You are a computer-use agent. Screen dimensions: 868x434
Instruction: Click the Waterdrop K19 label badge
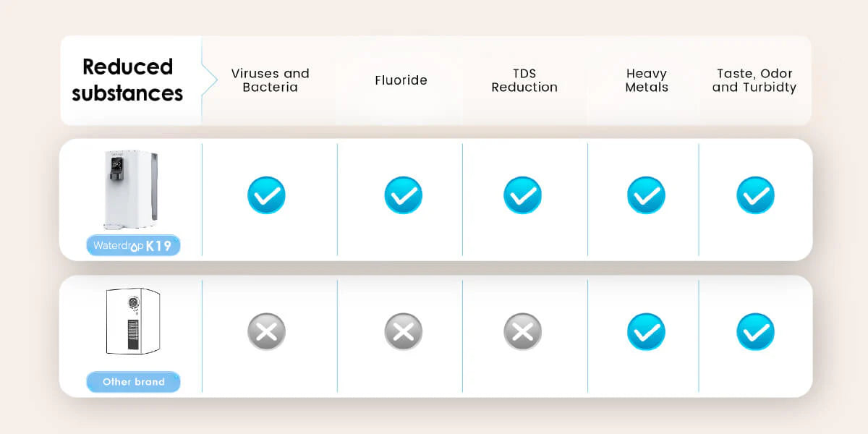pyautogui.click(x=133, y=246)
